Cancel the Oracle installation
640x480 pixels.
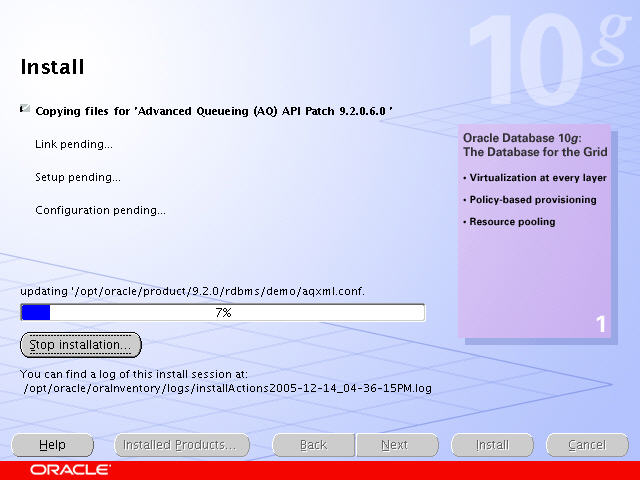pos(587,445)
